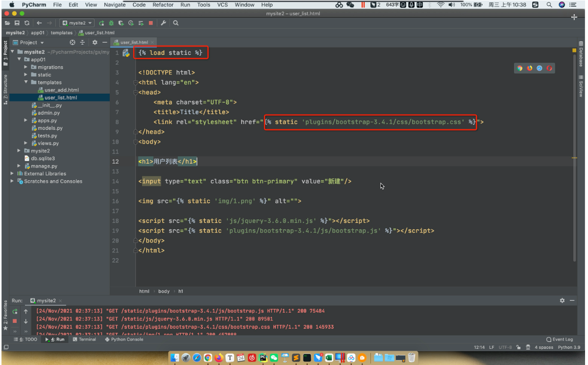
Task: Open the Event Log
Action: click(x=559, y=339)
